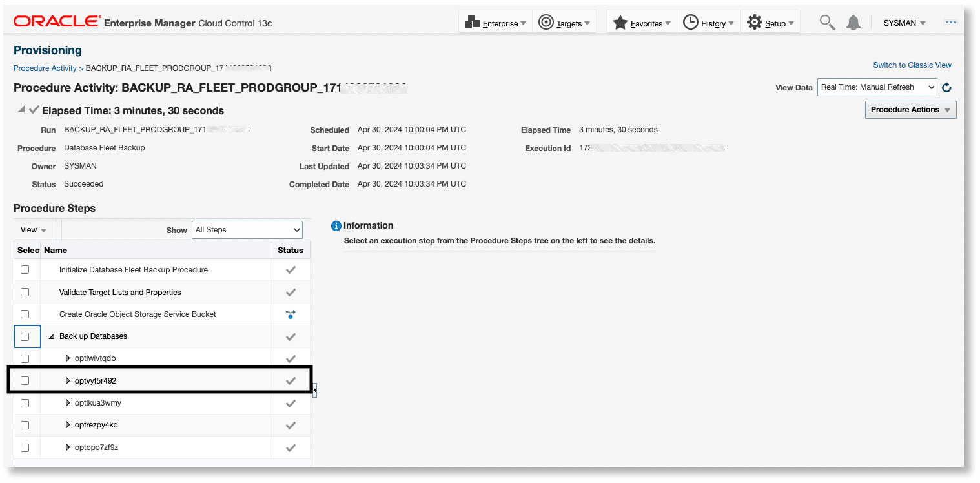Select the checkbox next to optvyt5r492
The width and height of the screenshot is (980, 483).
pos(25,380)
